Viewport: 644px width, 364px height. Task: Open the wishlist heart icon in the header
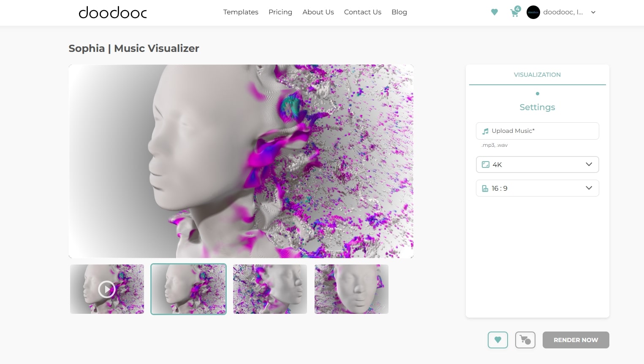(494, 12)
